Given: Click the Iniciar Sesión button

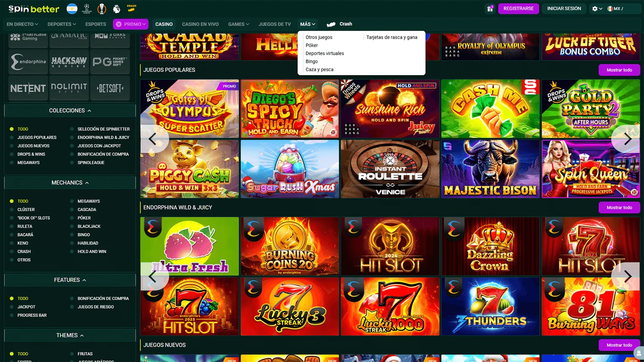Looking at the screenshot, I should 564,8.
